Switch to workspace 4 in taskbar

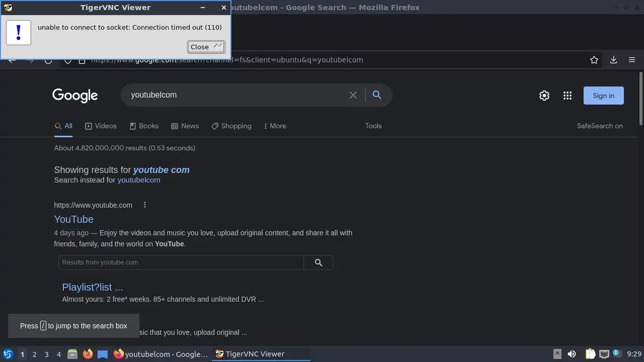click(58, 354)
